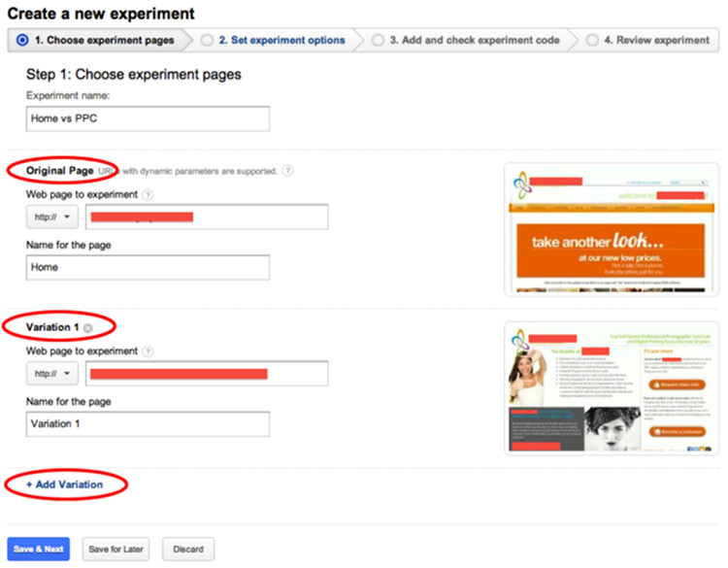Select the step 1 radio button
728x568 pixels.
(22, 41)
